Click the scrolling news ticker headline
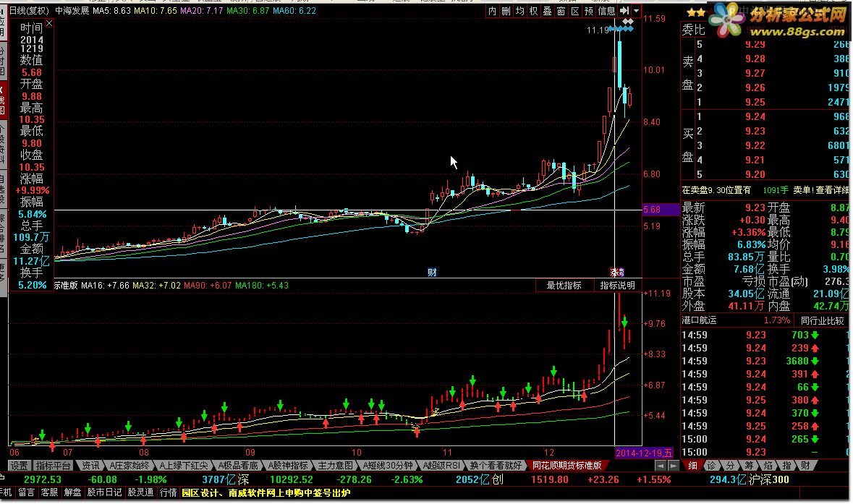This screenshot has width=853, height=504. click(266, 493)
